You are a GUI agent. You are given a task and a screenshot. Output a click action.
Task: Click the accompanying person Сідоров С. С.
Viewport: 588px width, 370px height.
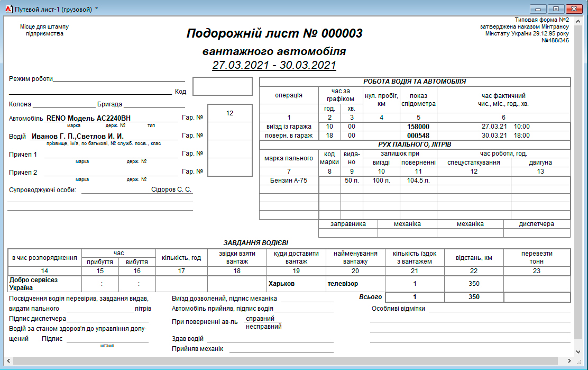coord(171,189)
